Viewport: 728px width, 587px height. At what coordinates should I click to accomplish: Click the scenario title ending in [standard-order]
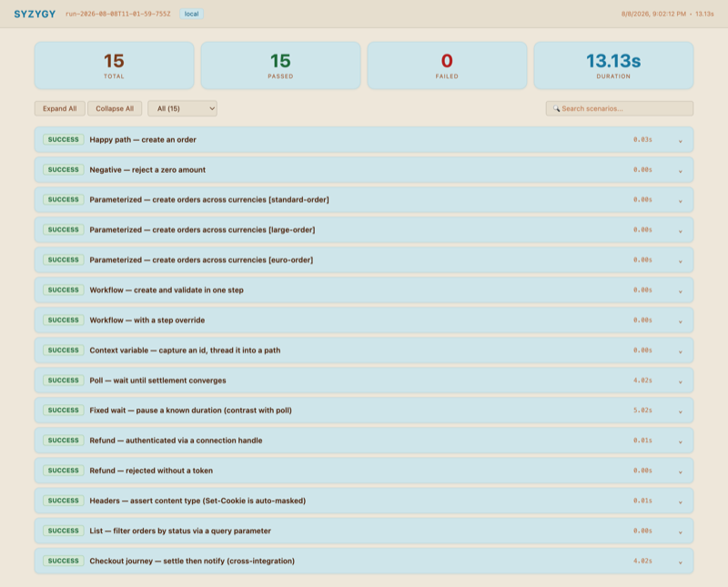point(209,199)
